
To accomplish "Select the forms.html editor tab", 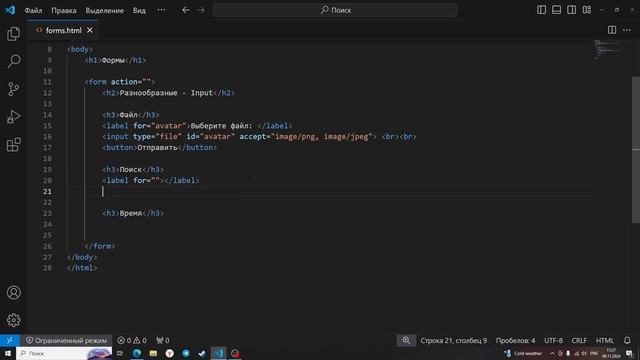I will coord(63,30).
